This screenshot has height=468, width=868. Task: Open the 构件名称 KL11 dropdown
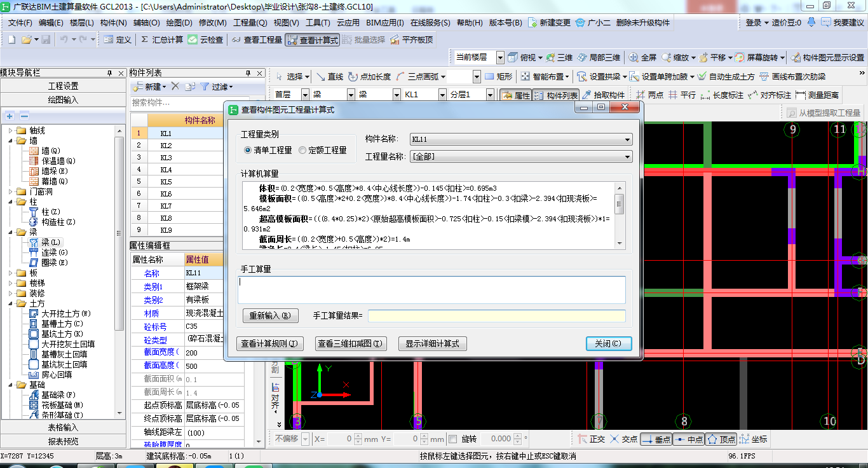[x=627, y=140]
